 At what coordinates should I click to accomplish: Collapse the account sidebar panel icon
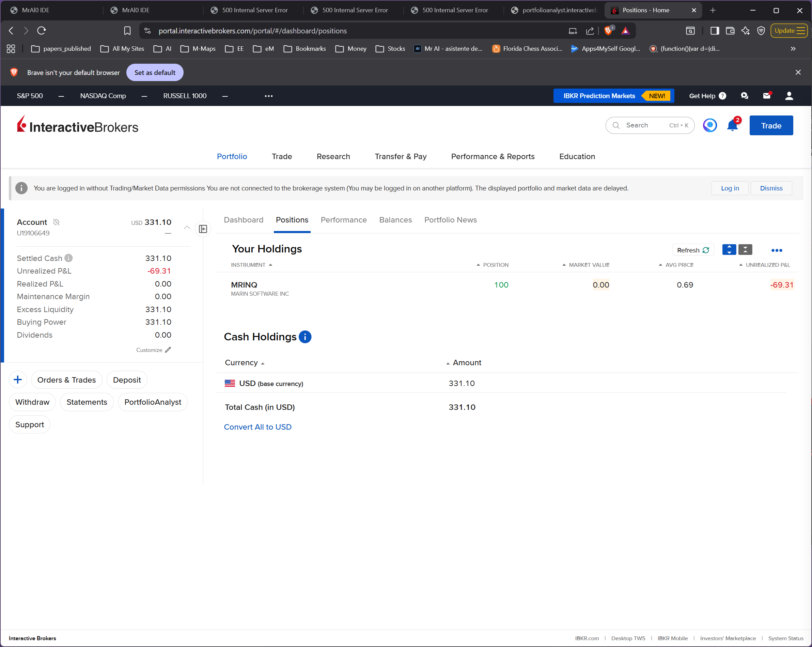click(203, 229)
